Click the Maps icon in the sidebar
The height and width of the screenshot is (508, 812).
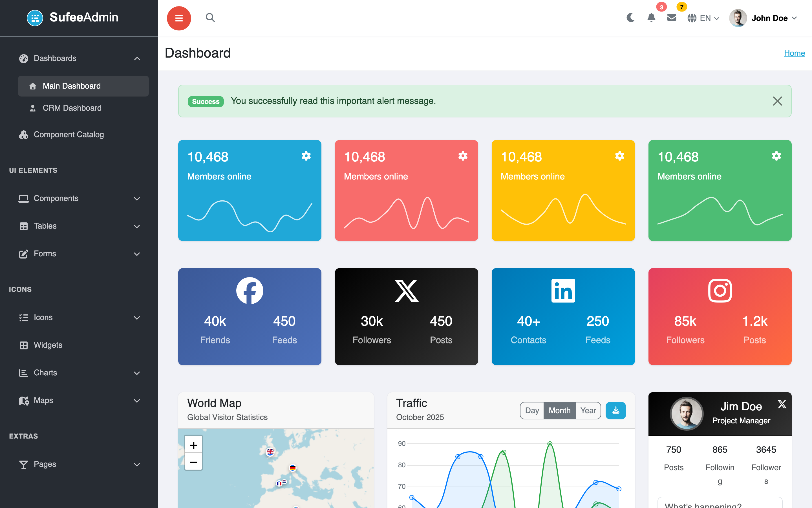coord(24,400)
